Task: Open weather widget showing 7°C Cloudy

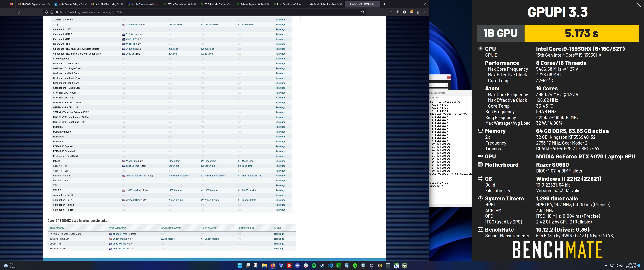Action: coord(10,265)
